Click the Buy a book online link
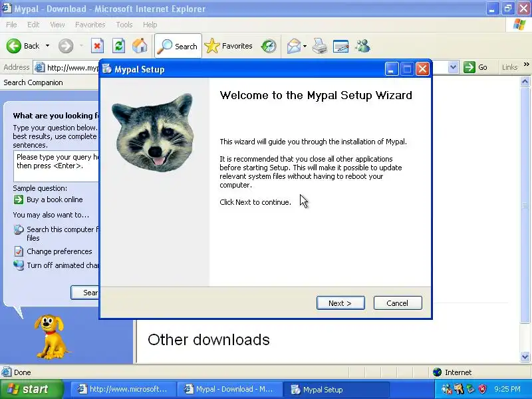The height and width of the screenshot is (399, 532). [55, 199]
